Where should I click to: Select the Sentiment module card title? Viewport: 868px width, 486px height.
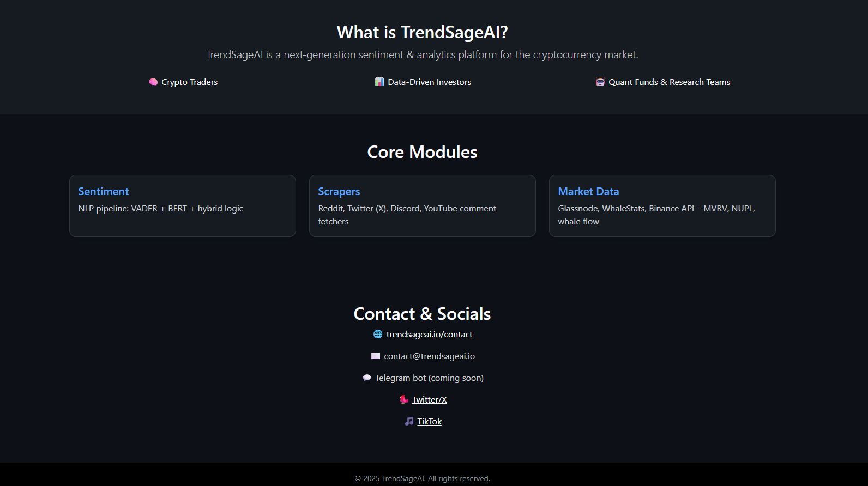104,191
